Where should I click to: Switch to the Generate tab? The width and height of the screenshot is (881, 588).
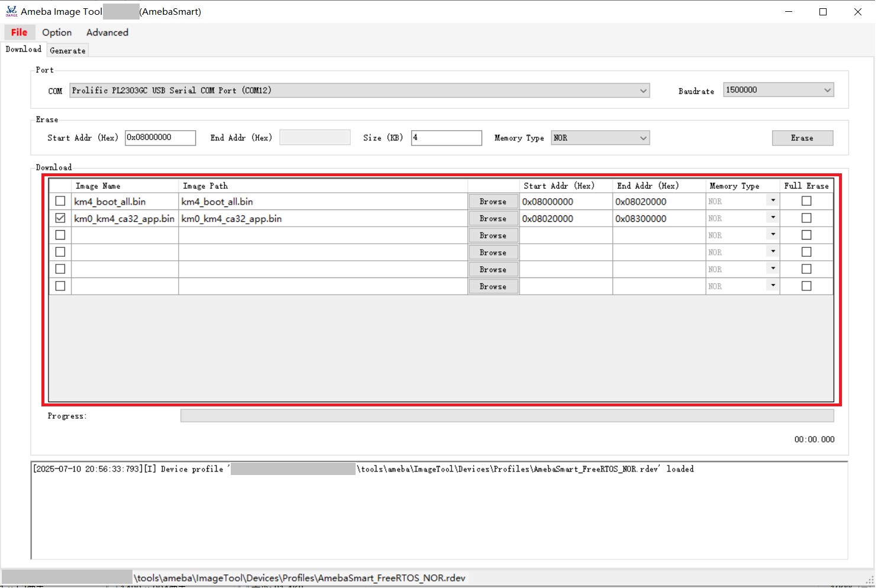pyautogui.click(x=67, y=51)
